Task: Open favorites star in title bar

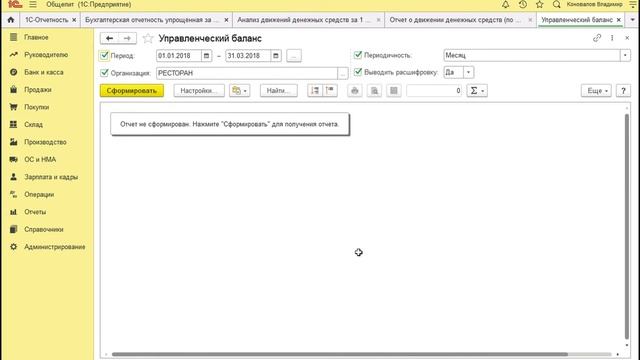Action: point(540,4)
